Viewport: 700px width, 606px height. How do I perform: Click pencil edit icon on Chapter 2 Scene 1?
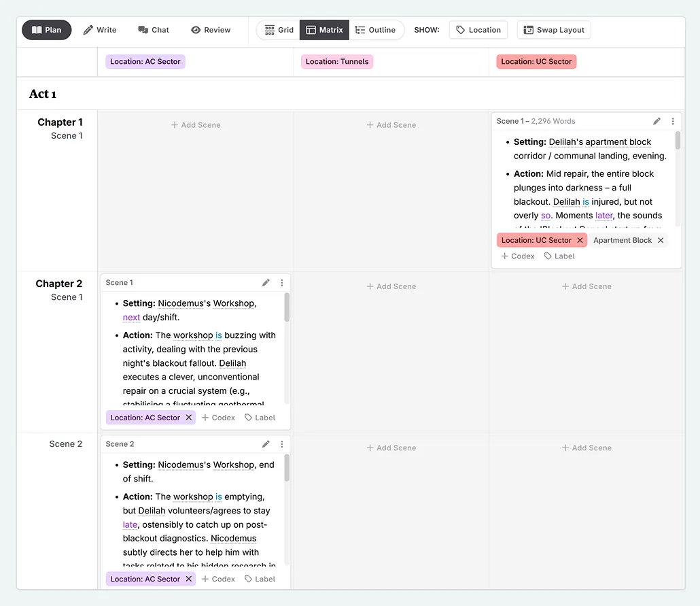[266, 283]
